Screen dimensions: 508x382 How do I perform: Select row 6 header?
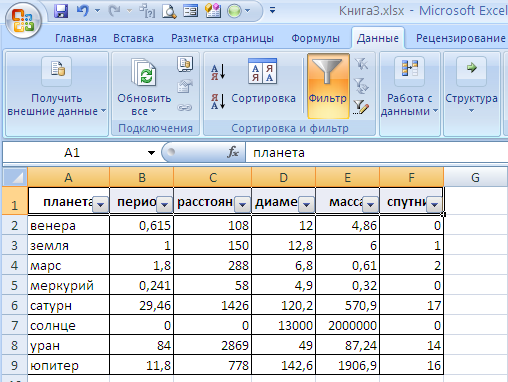(15, 305)
